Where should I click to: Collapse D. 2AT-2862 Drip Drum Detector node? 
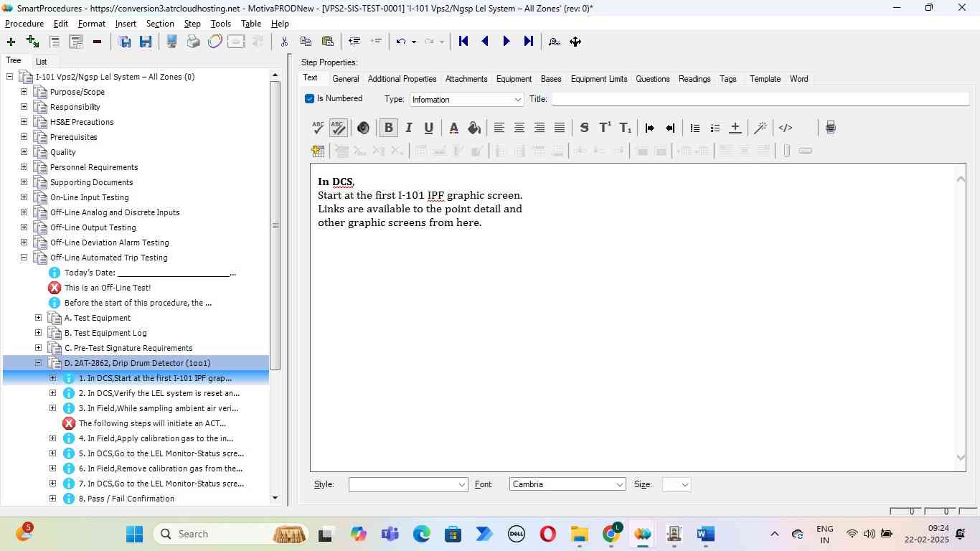pos(38,363)
